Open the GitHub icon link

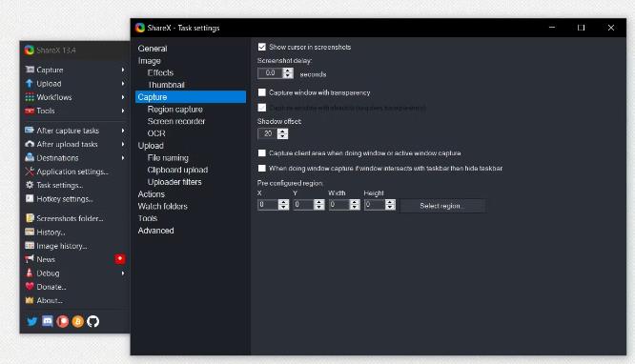point(92,321)
